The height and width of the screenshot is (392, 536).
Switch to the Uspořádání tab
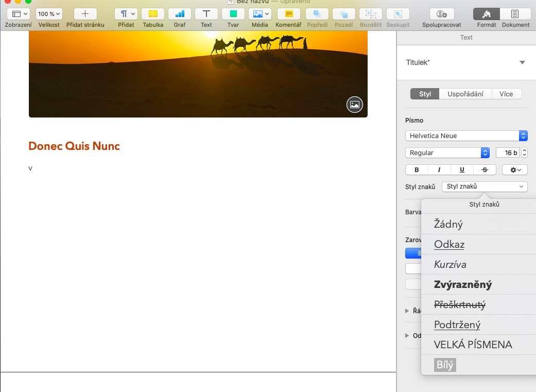pyautogui.click(x=465, y=94)
